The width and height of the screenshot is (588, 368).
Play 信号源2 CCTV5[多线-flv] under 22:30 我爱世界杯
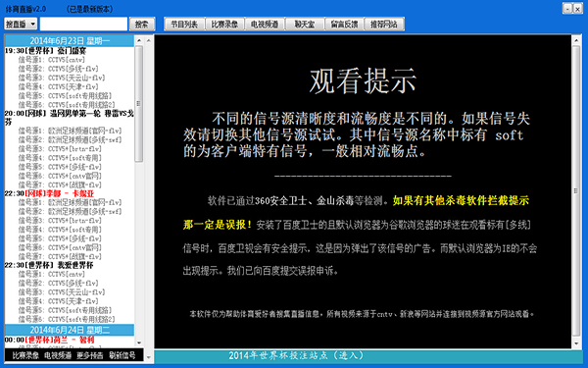(x=58, y=284)
